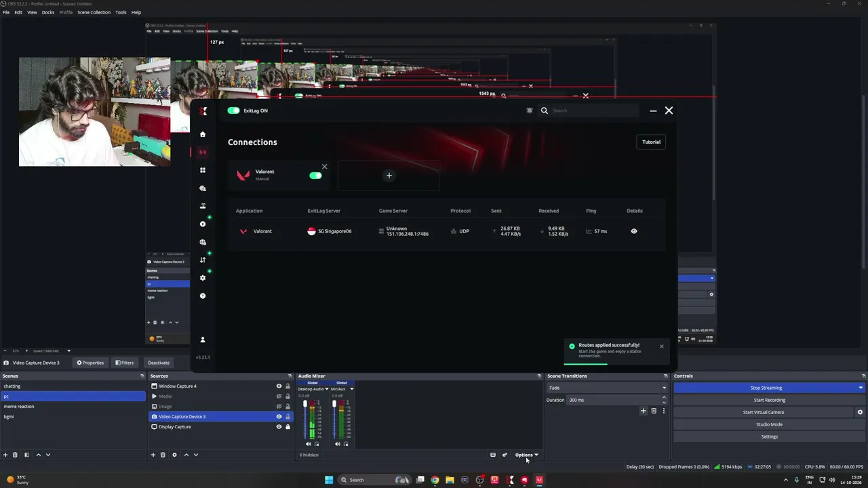Click the ExitLag Tutorial button
The width and height of the screenshot is (868, 488).
tap(651, 142)
